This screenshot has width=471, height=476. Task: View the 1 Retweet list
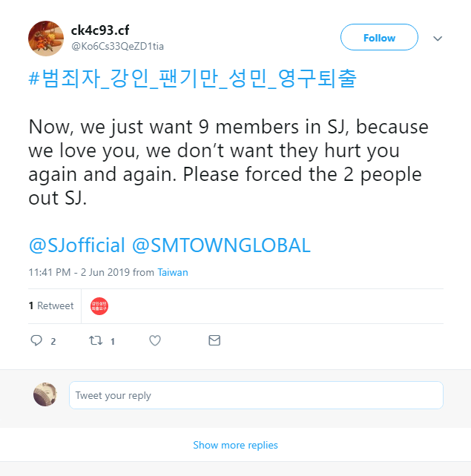(x=51, y=305)
